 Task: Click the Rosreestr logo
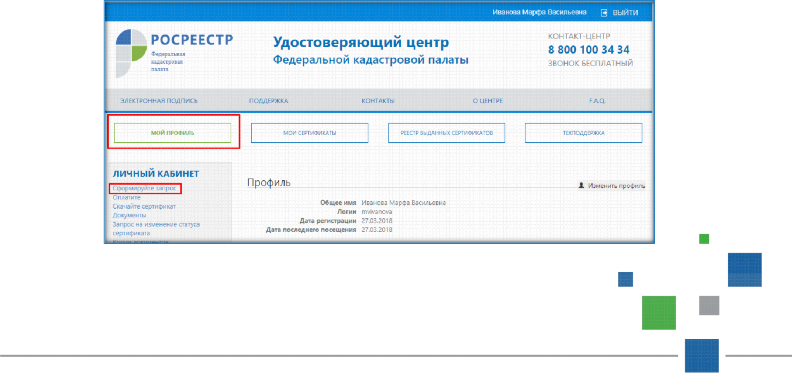point(174,53)
